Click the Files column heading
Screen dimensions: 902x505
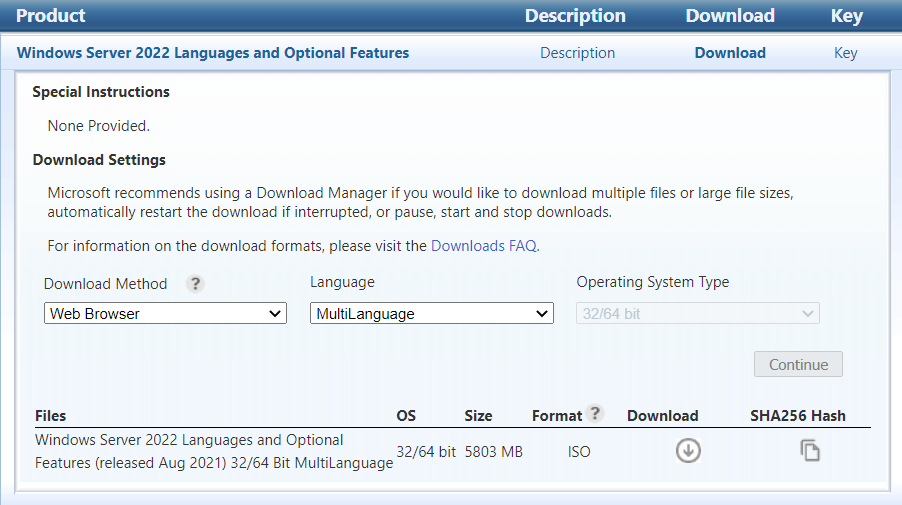(x=50, y=416)
